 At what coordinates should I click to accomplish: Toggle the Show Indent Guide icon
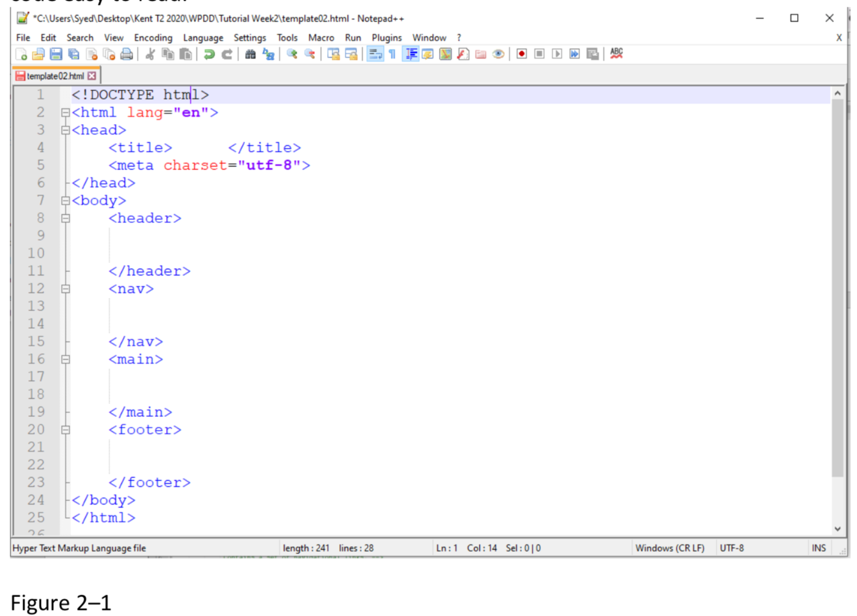tap(411, 54)
